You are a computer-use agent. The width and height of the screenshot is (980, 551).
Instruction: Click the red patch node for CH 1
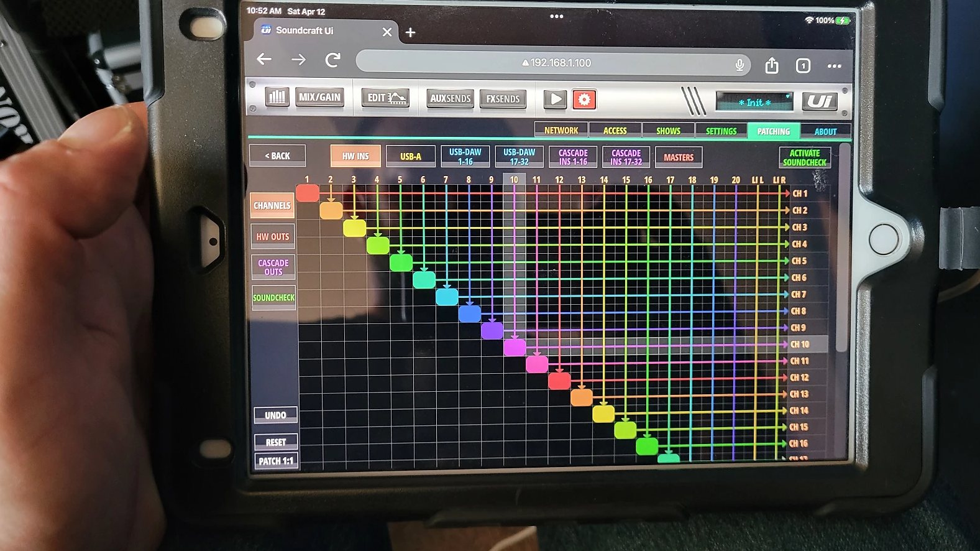[x=308, y=193]
